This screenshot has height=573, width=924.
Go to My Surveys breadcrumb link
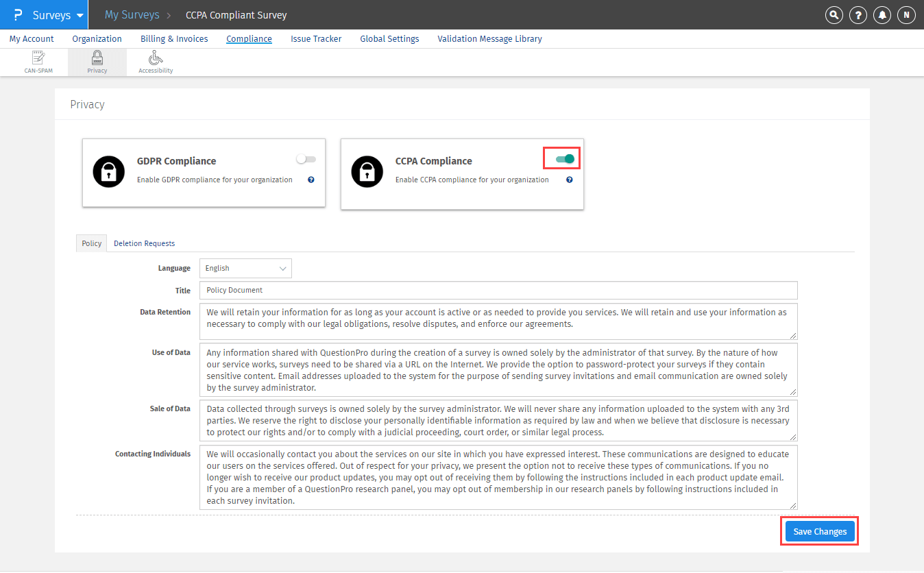(132, 14)
